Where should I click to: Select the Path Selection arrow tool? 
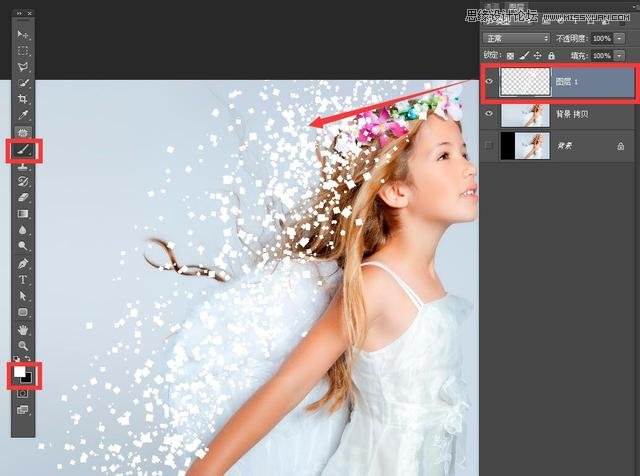click(x=23, y=296)
